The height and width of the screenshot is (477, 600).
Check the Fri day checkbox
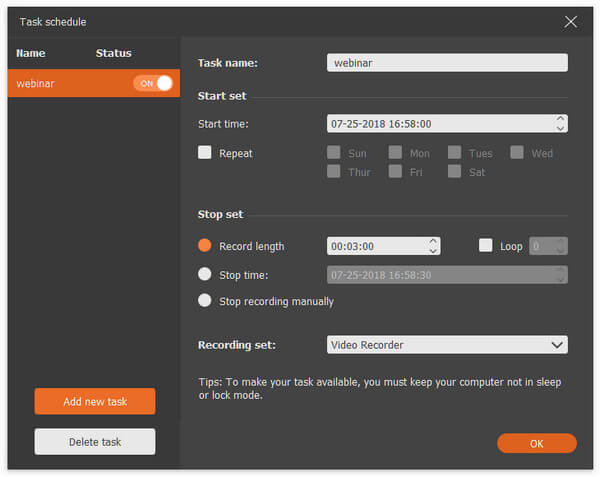[395, 172]
